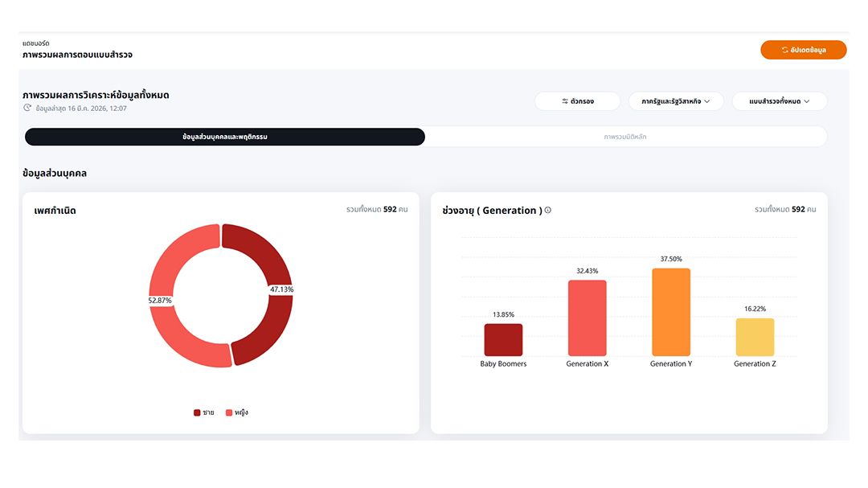Open the ตัวกรอง filter button
The width and height of the screenshot is (868, 488).
(577, 101)
